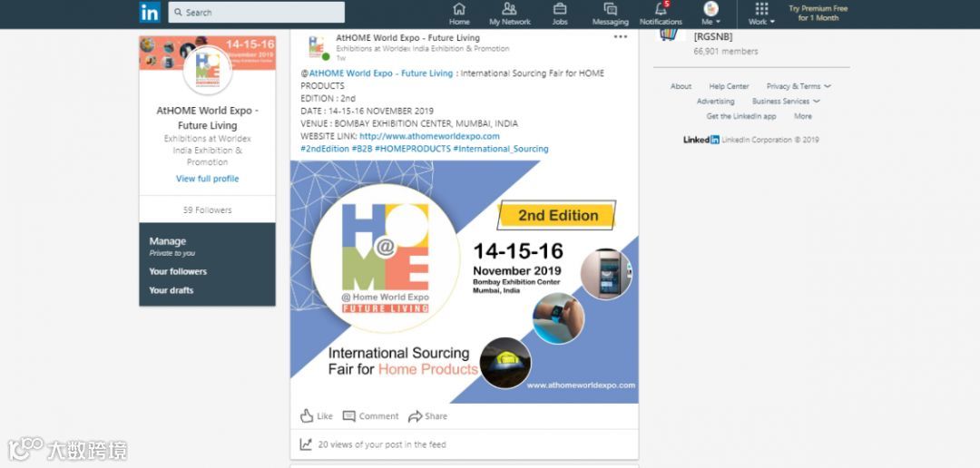Click the More footer link
The image size is (980, 468).
tap(803, 116)
